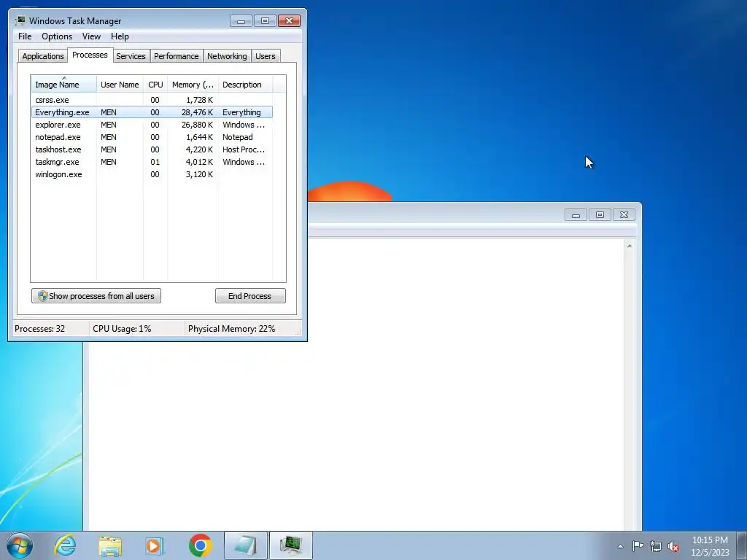Select the notepad.exe process row
The width and height of the screenshot is (747, 560).
pos(152,137)
